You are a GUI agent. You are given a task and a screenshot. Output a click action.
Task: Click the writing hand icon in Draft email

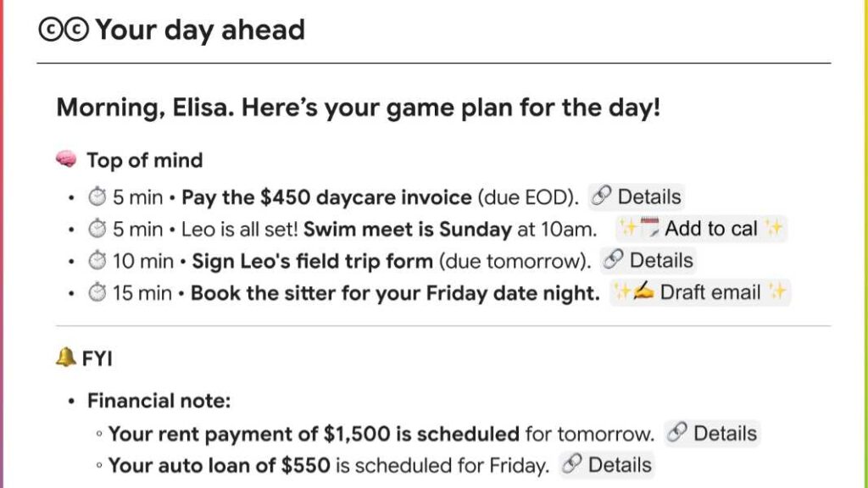pyautogui.click(x=643, y=293)
